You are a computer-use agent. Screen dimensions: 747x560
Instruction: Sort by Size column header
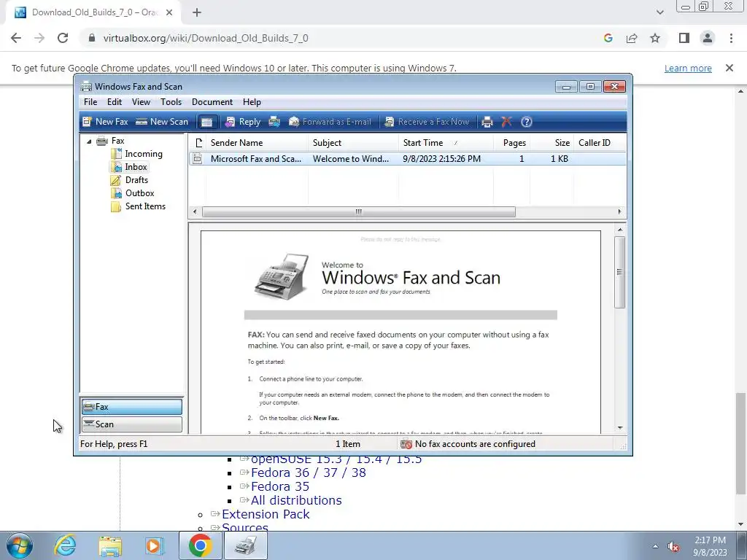tap(551, 143)
